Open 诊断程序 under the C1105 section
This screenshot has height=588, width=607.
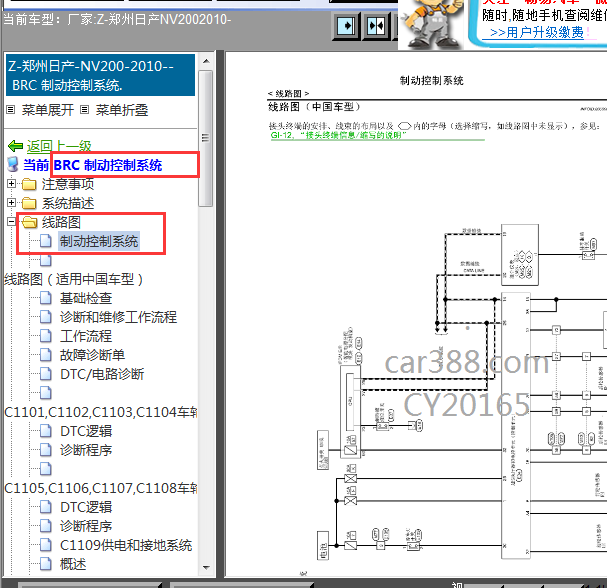point(86,526)
